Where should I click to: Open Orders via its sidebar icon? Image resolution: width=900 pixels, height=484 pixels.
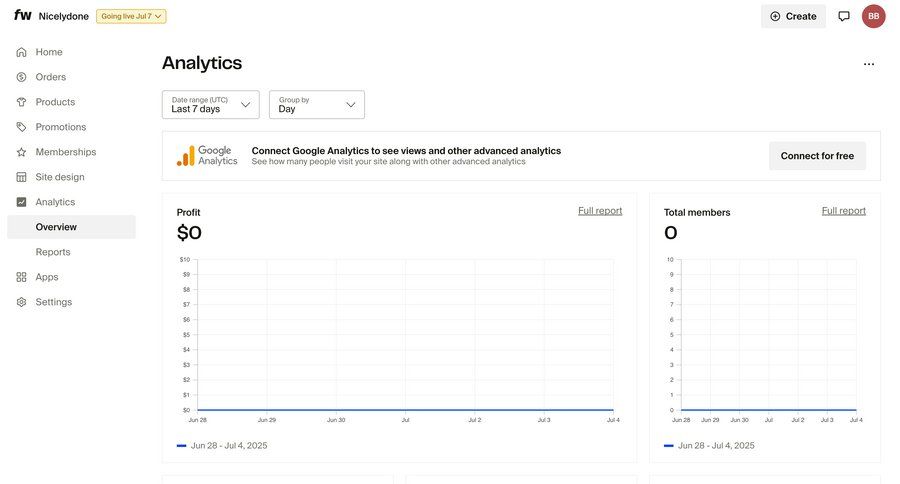click(x=22, y=77)
